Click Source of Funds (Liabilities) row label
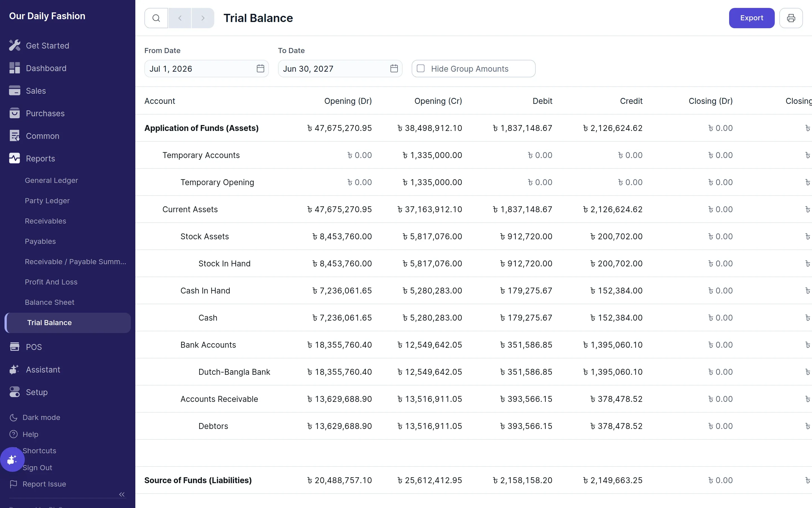Image resolution: width=812 pixels, height=508 pixels. [198, 480]
